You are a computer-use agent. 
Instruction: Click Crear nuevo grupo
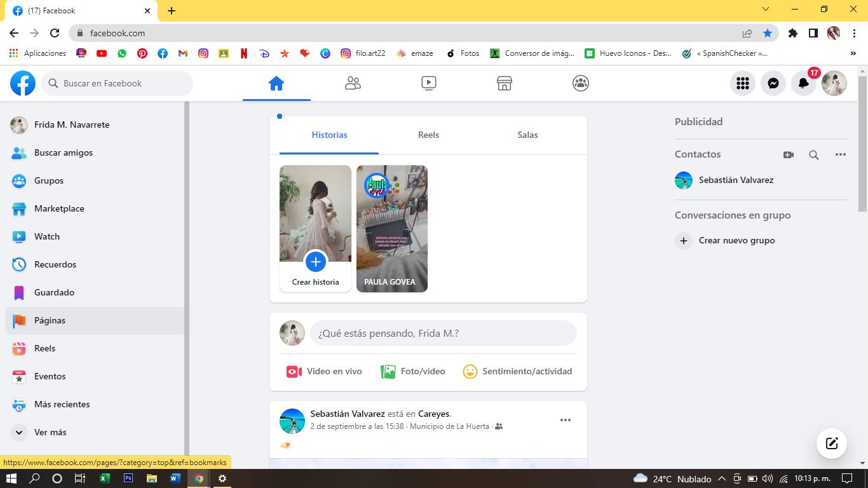[759, 240]
